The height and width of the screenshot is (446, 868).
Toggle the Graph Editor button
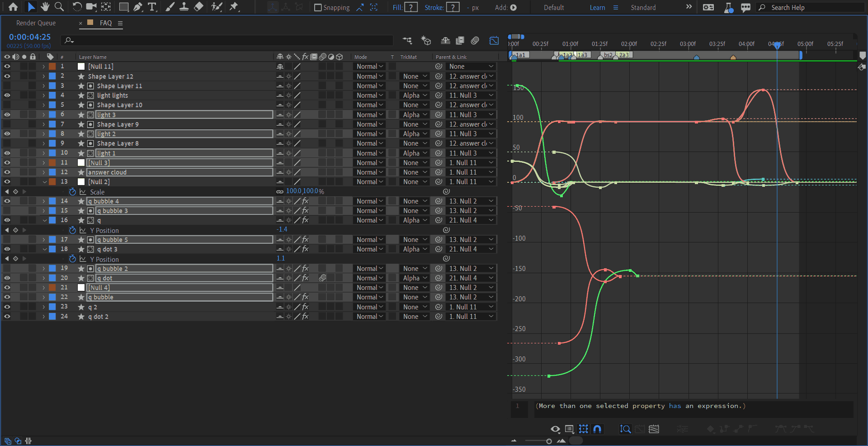click(x=494, y=41)
